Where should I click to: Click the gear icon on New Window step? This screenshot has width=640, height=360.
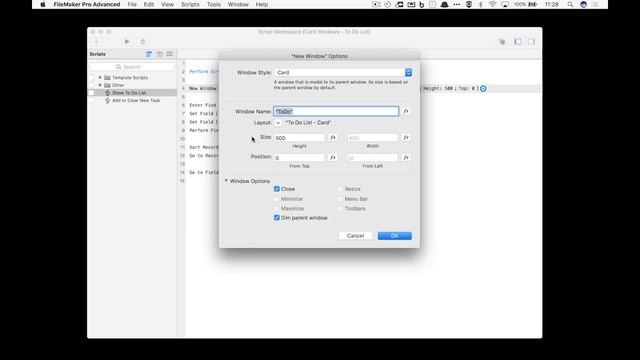click(x=483, y=89)
